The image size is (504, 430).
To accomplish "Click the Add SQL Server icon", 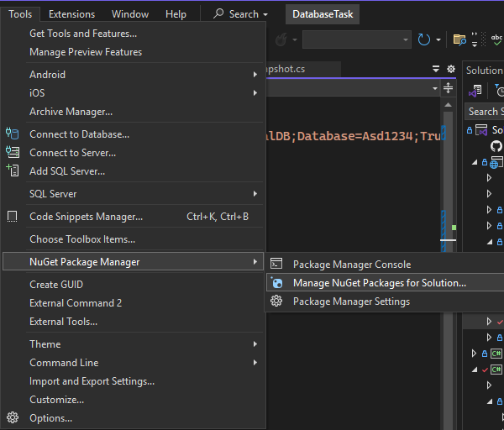I will point(12,171).
